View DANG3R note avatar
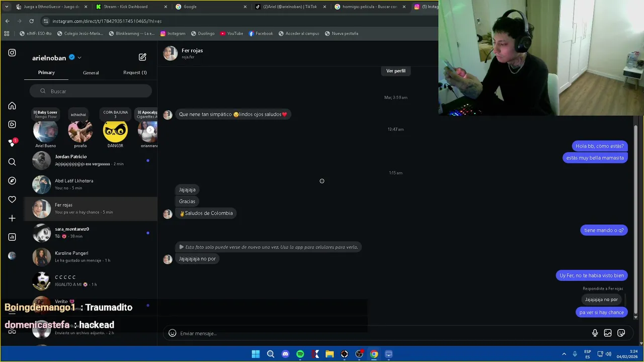644x362 pixels. (x=115, y=132)
